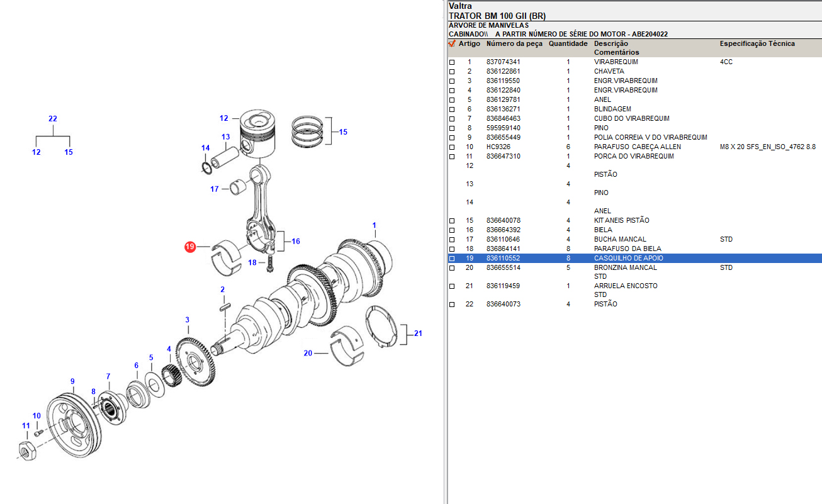This screenshot has height=504, width=822.
Task: Click callout 1 on the crankshaft
Action: click(374, 225)
